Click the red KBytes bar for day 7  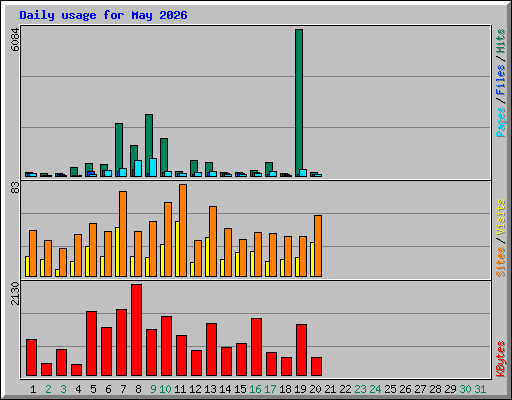pyautogui.click(x=122, y=342)
